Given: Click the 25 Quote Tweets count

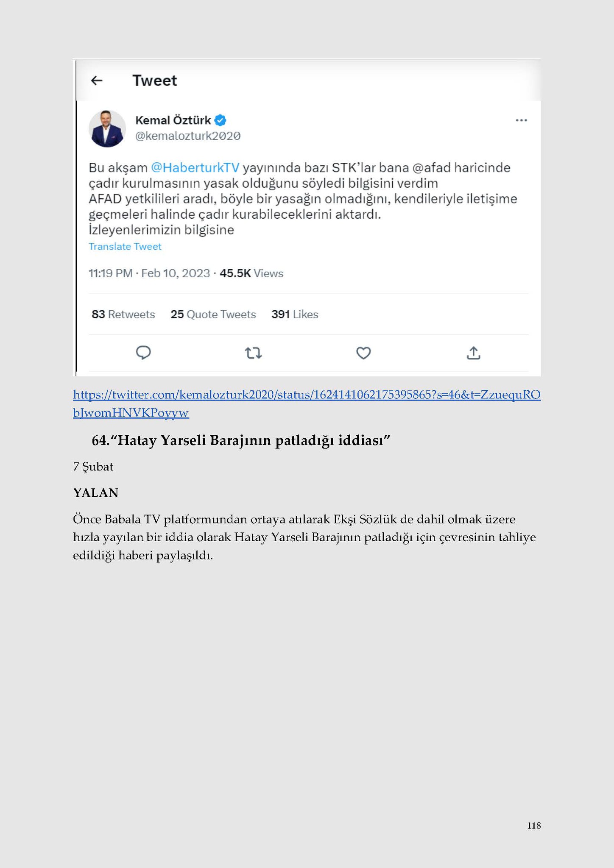Looking at the screenshot, I should point(213,314).
